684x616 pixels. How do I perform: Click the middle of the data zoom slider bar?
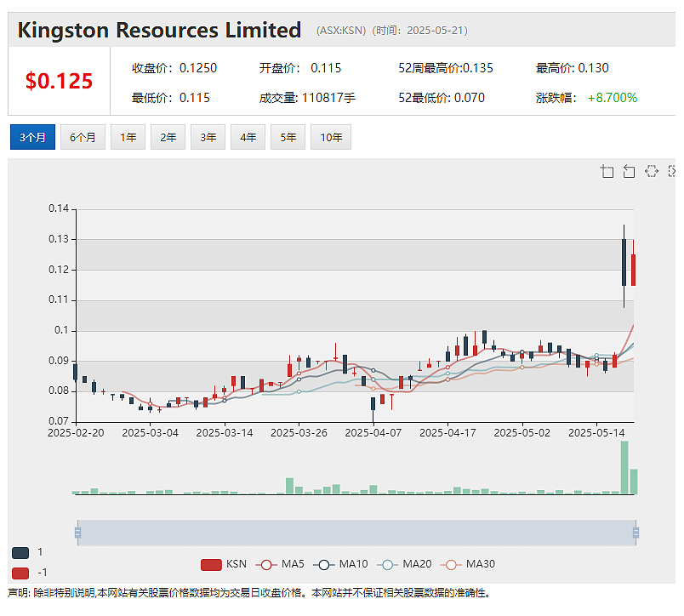pos(356,533)
